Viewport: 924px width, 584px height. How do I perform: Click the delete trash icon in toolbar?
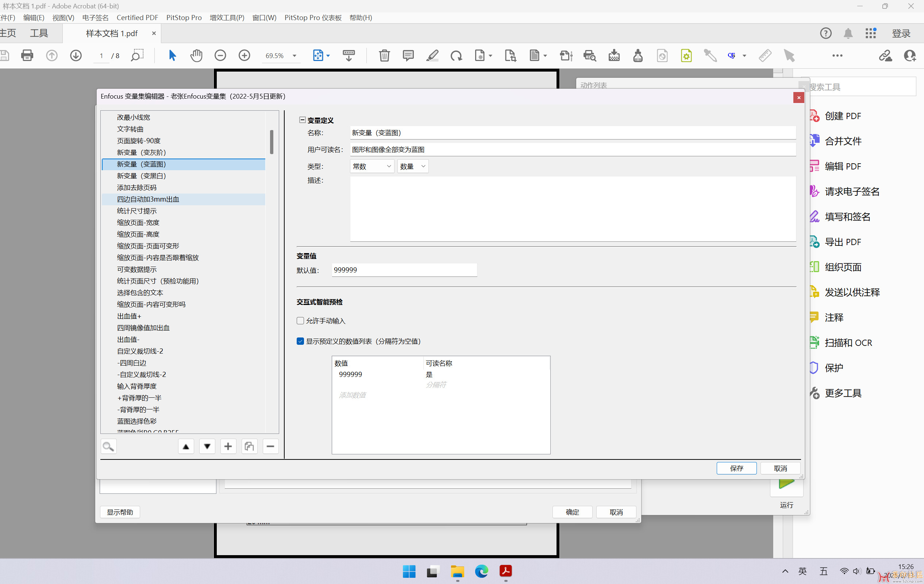[x=384, y=56]
